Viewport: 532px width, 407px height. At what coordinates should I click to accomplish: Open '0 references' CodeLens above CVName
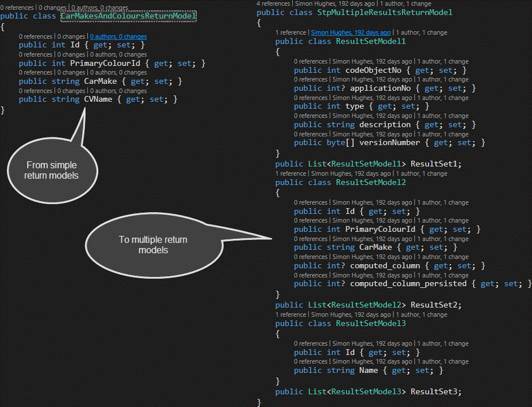click(x=35, y=91)
